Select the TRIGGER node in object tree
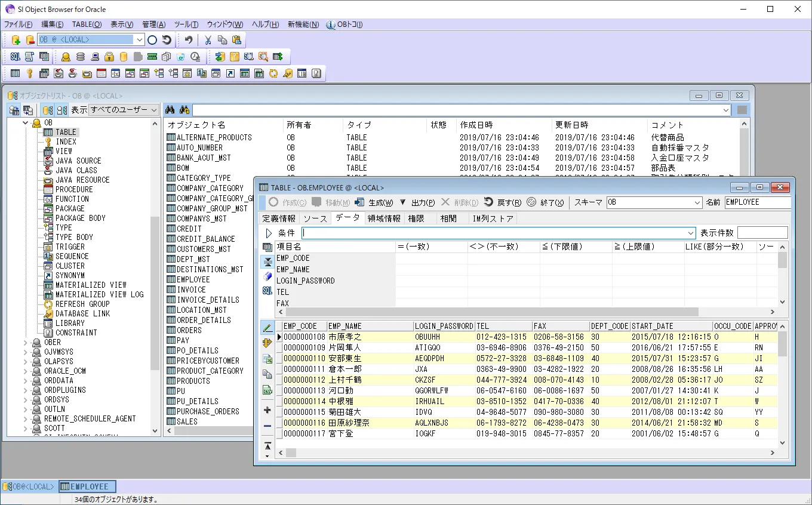The width and height of the screenshot is (812, 505). (x=70, y=247)
